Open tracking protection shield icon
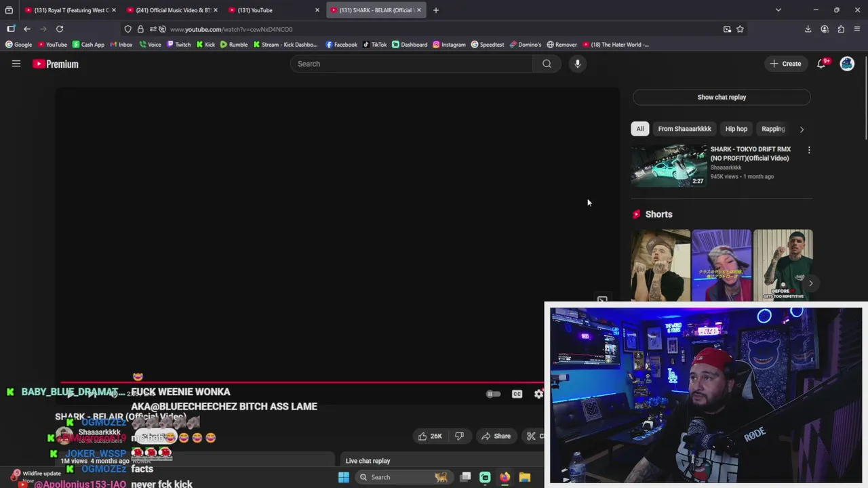Viewport: 868px width, 488px height. tap(127, 29)
